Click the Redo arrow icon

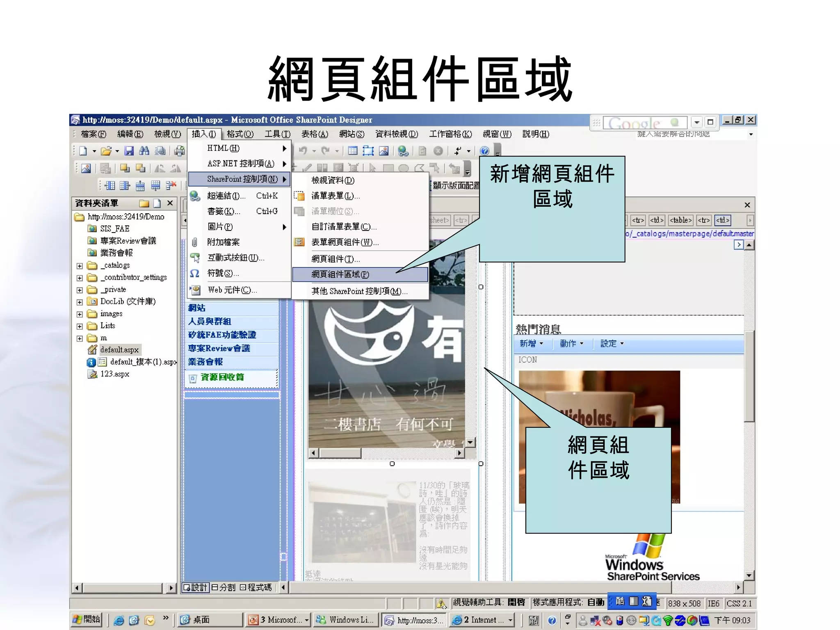[x=325, y=151]
